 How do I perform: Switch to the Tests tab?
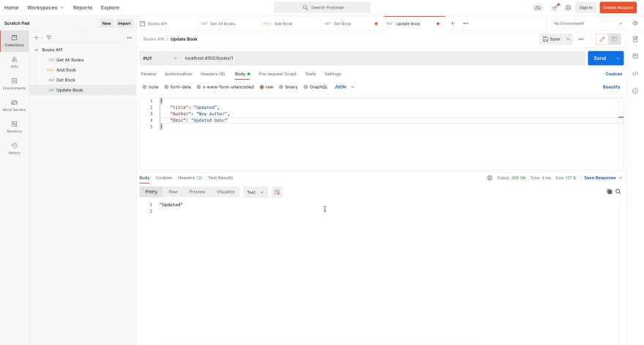click(310, 74)
